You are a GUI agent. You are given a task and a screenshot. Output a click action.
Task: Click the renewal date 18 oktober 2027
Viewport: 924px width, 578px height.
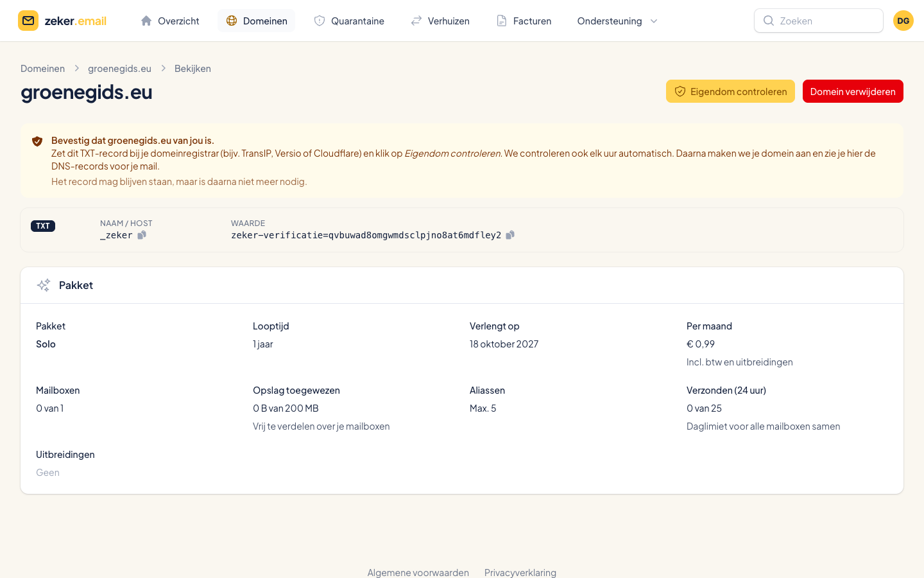(504, 344)
